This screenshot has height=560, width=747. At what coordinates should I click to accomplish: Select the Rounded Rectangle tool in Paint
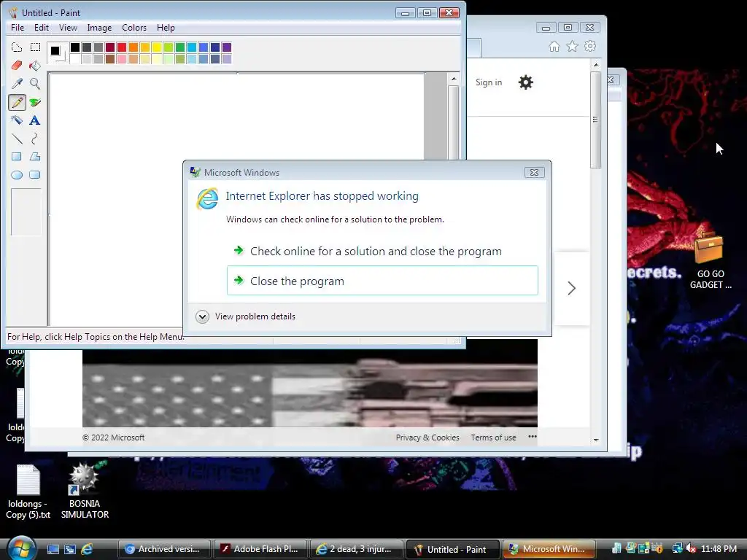pos(35,175)
